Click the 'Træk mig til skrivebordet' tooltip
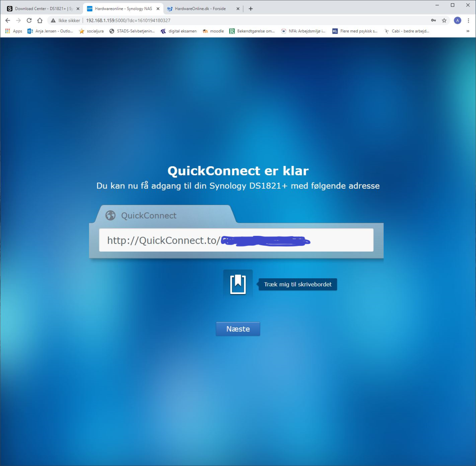This screenshot has height=466, width=476. click(297, 284)
